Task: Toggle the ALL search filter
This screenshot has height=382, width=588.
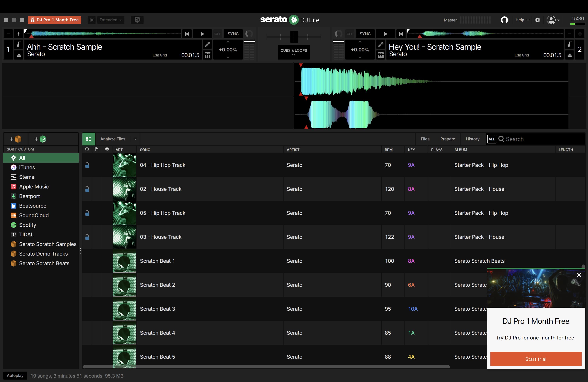Action: 492,139
